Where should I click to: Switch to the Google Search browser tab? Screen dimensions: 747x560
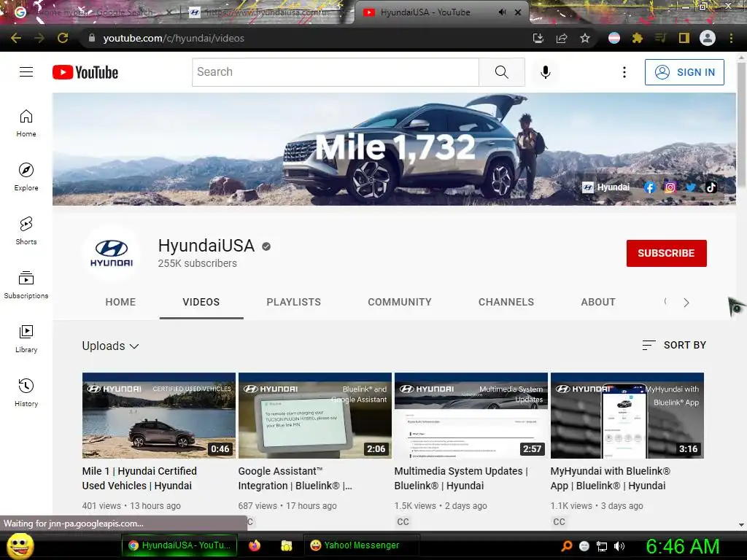tap(93, 12)
